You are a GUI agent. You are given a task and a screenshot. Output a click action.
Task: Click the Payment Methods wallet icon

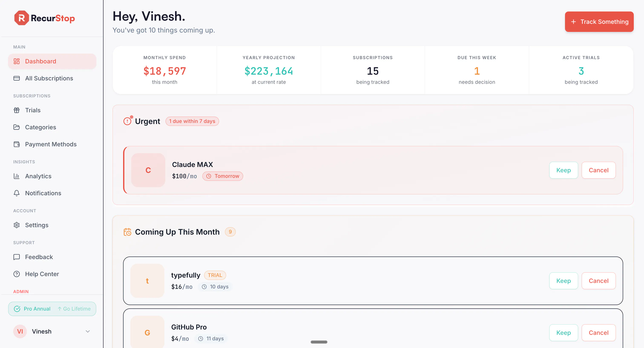pos(16,144)
